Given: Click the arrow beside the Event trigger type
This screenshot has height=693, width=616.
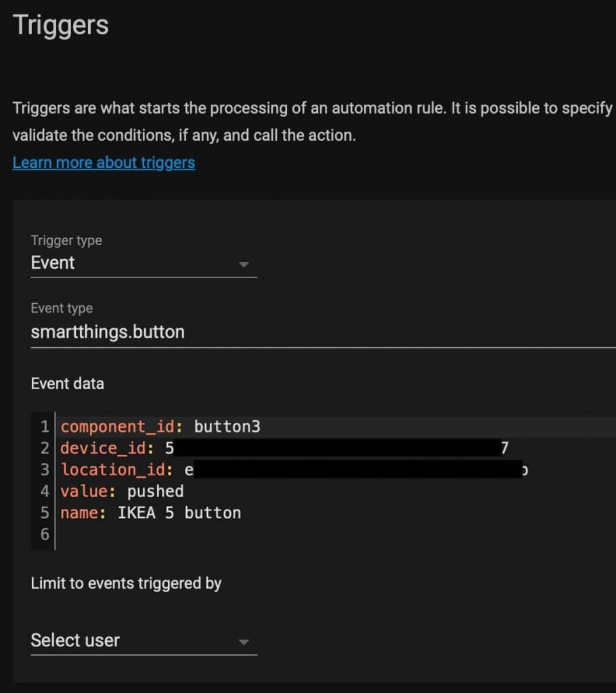Looking at the screenshot, I should tap(243, 265).
